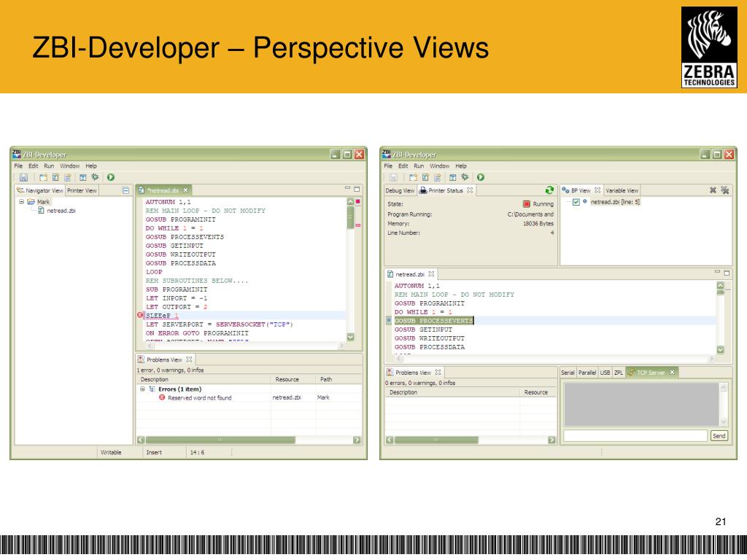The image size is (747, 560).
Task: Click Resource column header in right Problems View
Action: 538,392
